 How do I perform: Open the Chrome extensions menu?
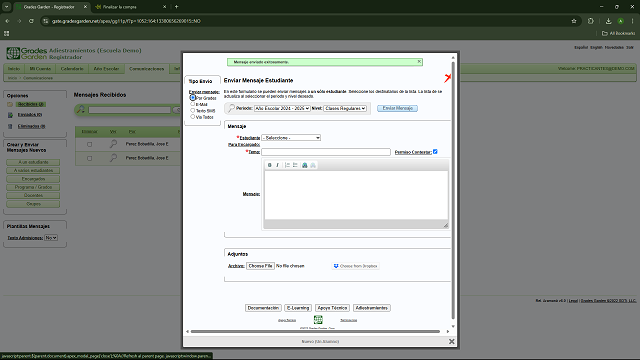click(591, 21)
